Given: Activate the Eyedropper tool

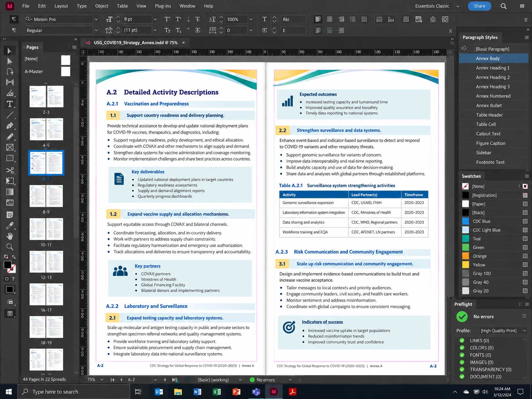Looking at the screenshot, I should tap(10, 226).
